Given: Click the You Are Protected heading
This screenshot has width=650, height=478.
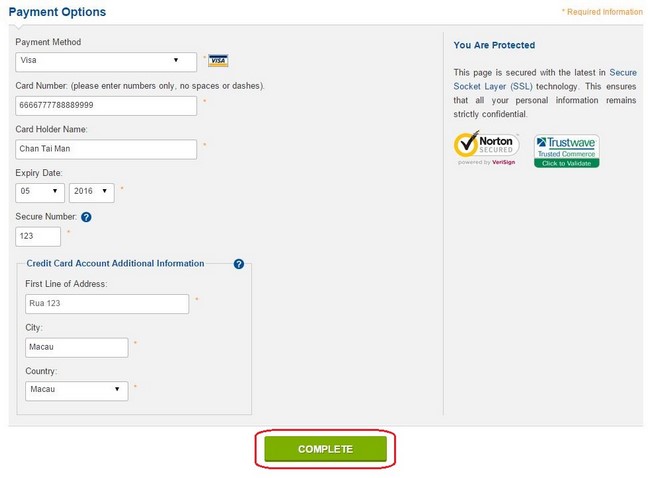Looking at the screenshot, I should pos(494,45).
